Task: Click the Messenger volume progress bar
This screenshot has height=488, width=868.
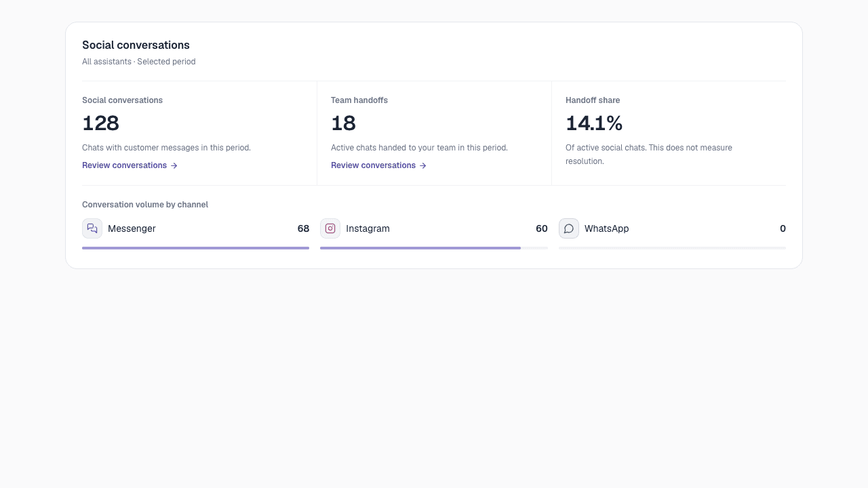Action: 195,248
